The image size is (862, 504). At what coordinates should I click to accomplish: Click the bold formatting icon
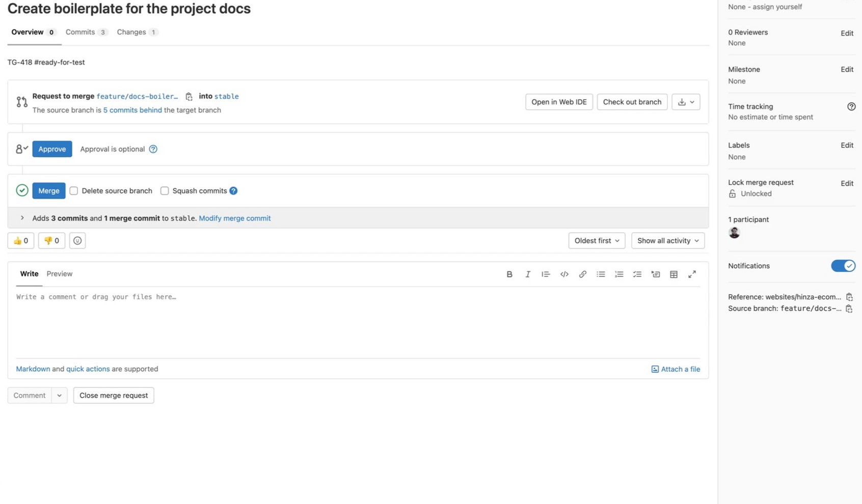click(x=509, y=274)
